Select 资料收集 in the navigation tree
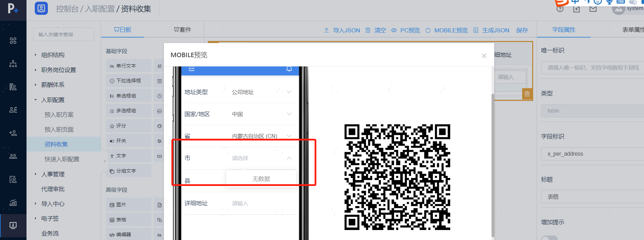This screenshot has height=240, width=644. tap(56, 144)
